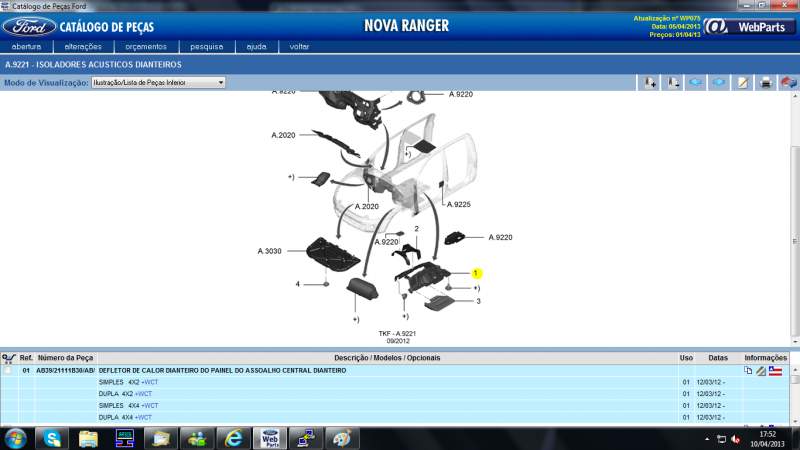Click the illustration pane scroll down arrow
The height and width of the screenshot is (450, 800).
pyautogui.click(x=795, y=342)
